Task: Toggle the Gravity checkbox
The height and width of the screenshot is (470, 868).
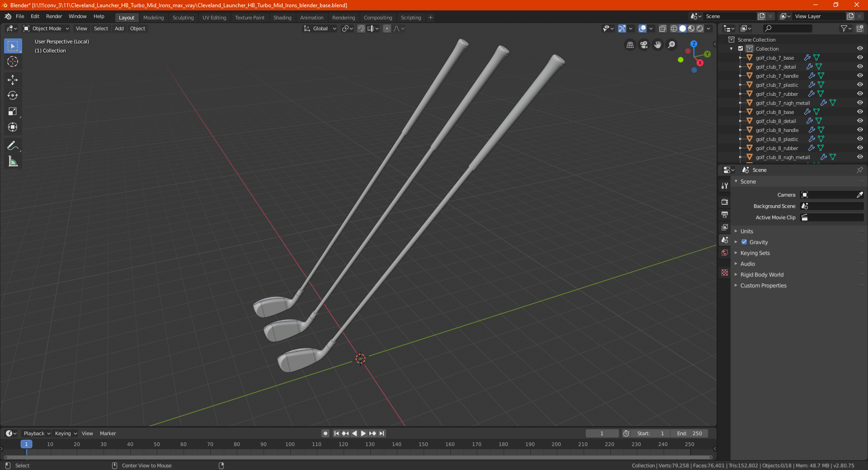Action: coord(744,242)
